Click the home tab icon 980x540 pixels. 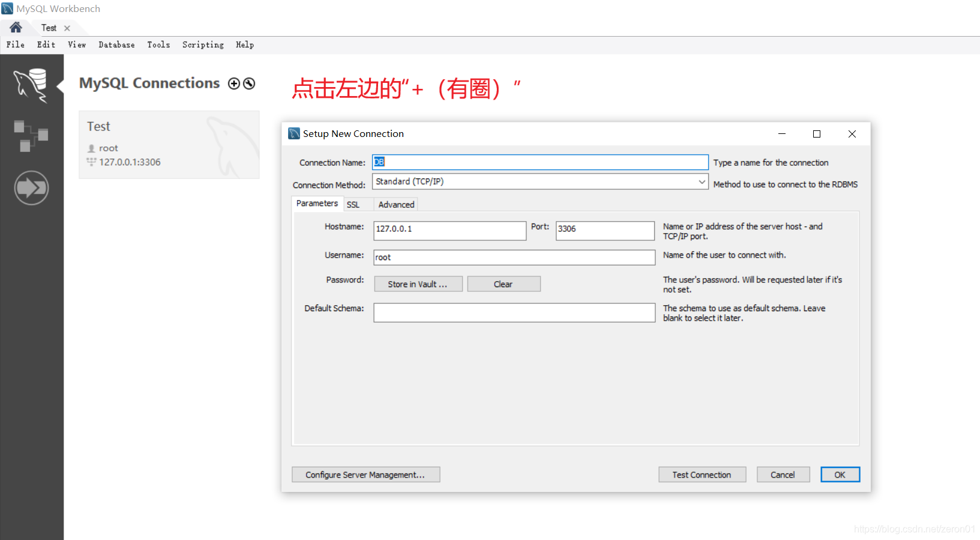[16, 28]
